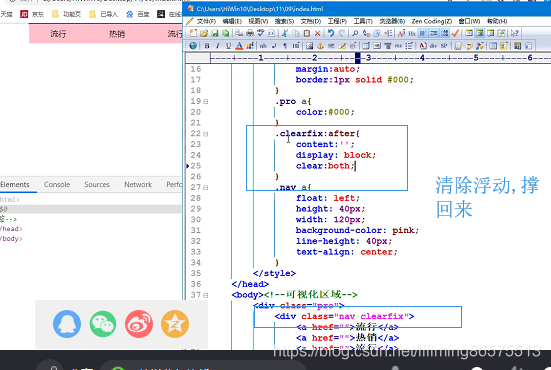The width and height of the screenshot is (551, 370).
Task: Click the column ruler marker
Action: point(358,57)
